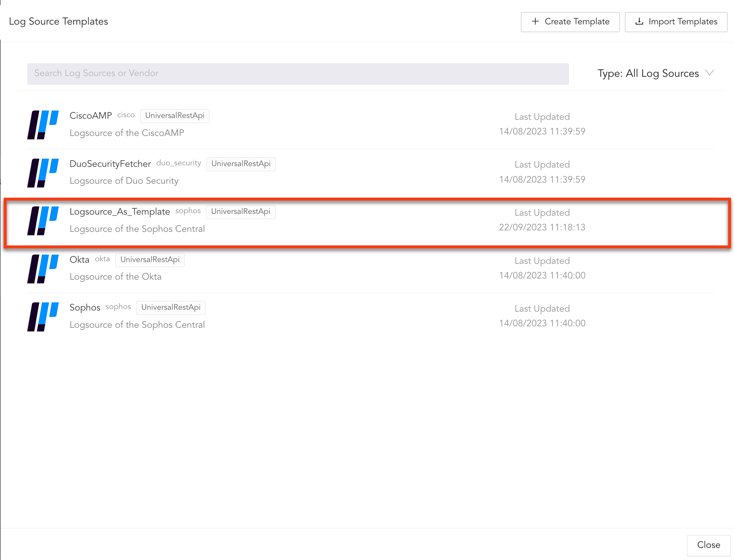The width and height of the screenshot is (734, 560).
Task: Open the Type: All Log Sources dropdown
Action: (648, 73)
